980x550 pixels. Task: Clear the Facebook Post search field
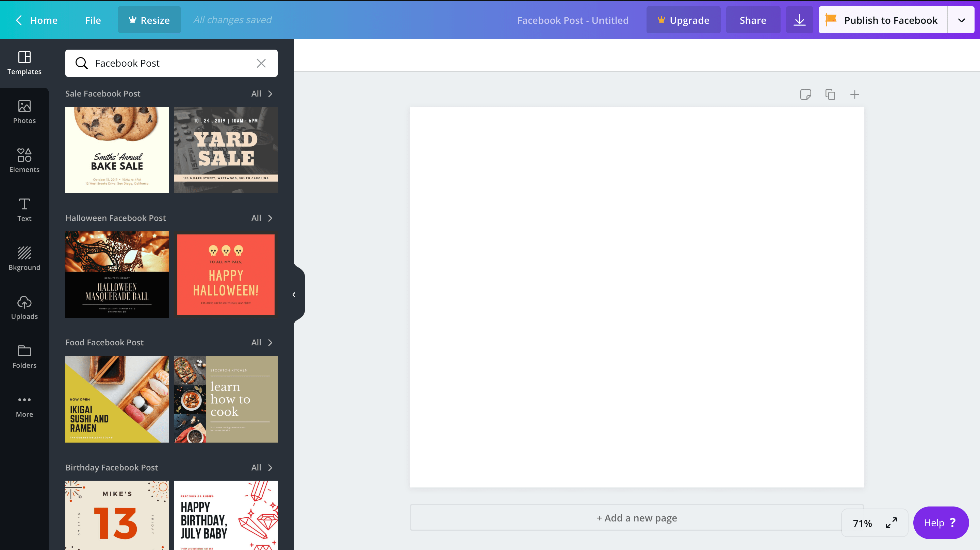pyautogui.click(x=261, y=63)
